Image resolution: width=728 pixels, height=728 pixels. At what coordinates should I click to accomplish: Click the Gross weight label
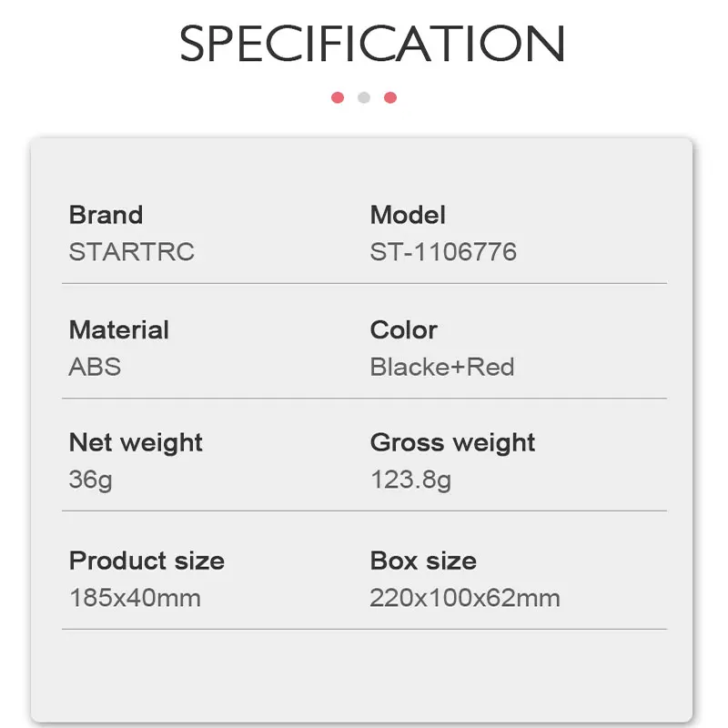click(452, 443)
